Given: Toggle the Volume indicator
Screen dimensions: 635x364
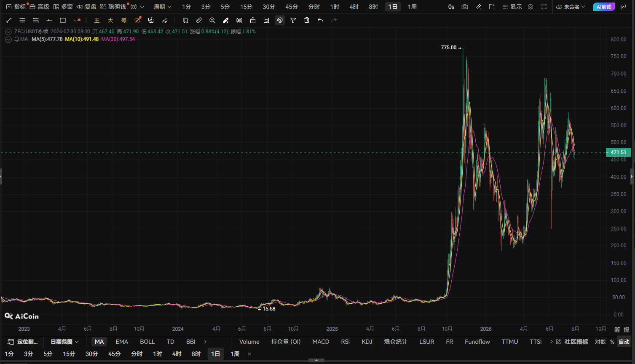Looking at the screenshot, I should (249, 342).
